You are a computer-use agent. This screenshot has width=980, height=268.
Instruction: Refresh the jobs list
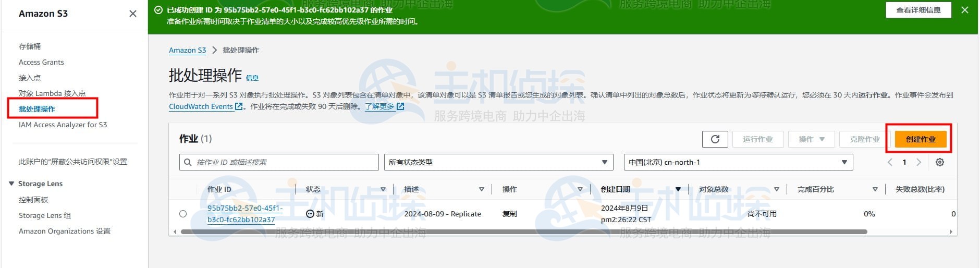pyautogui.click(x=715, y=139)
